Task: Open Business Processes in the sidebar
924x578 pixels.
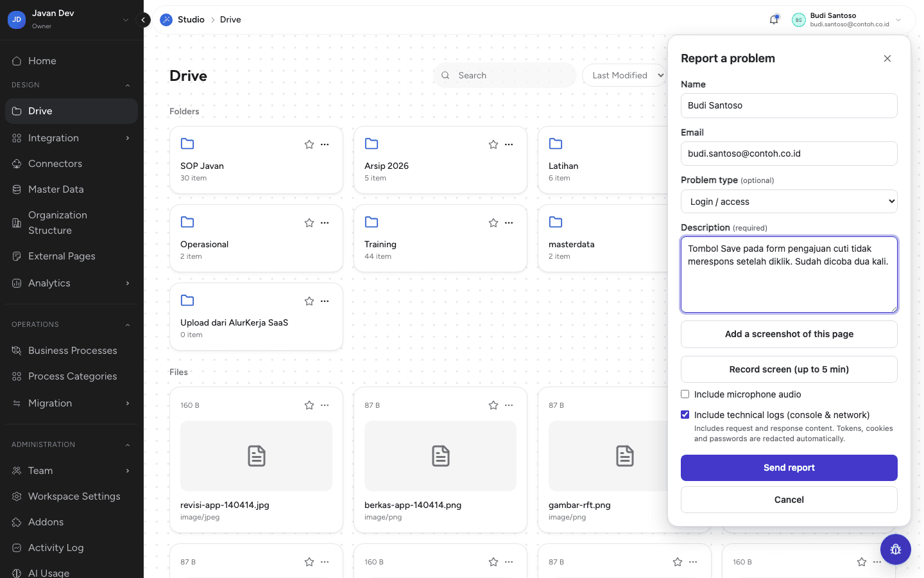Action: click(71, 351)
